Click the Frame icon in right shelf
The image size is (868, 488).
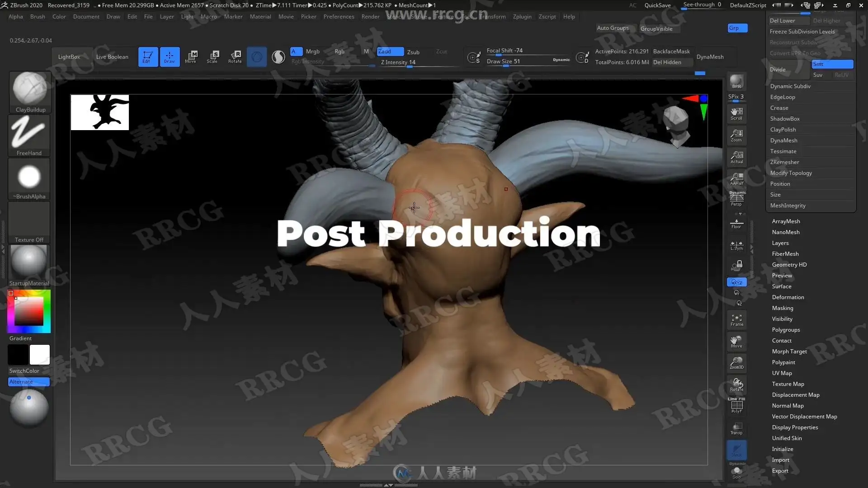[x=736, y=320]
